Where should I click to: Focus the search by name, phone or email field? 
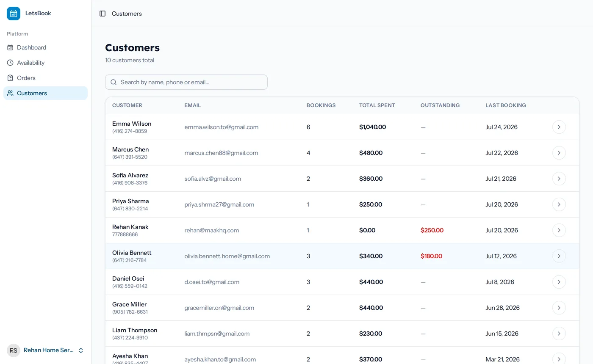click(x=186, y=82)
